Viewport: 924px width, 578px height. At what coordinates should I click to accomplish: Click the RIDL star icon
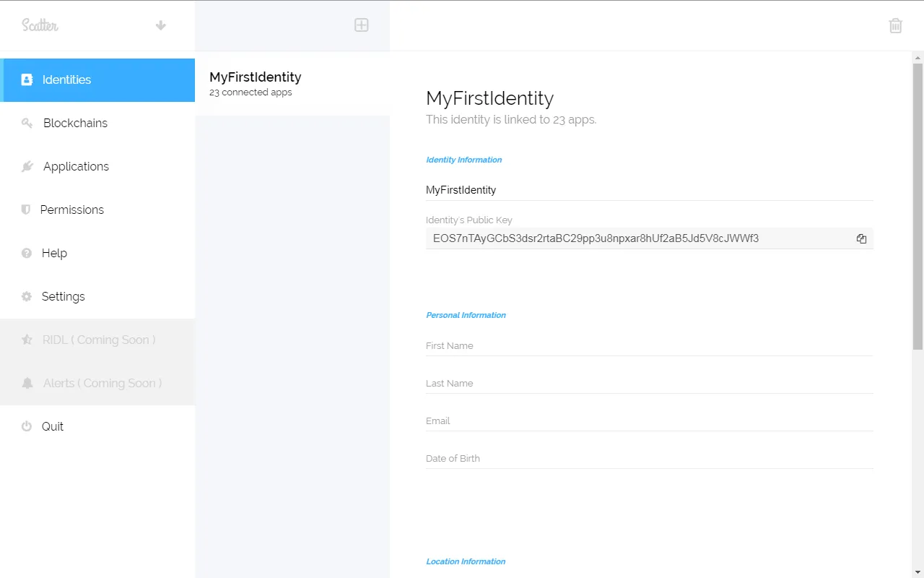click(x=27, y=340)
